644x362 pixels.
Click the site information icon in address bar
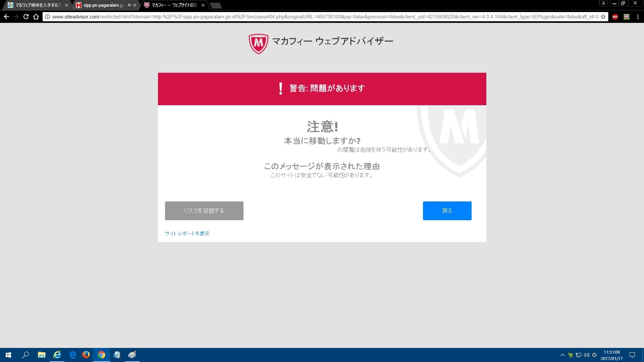pyautogui.click(x=48, y=16)
